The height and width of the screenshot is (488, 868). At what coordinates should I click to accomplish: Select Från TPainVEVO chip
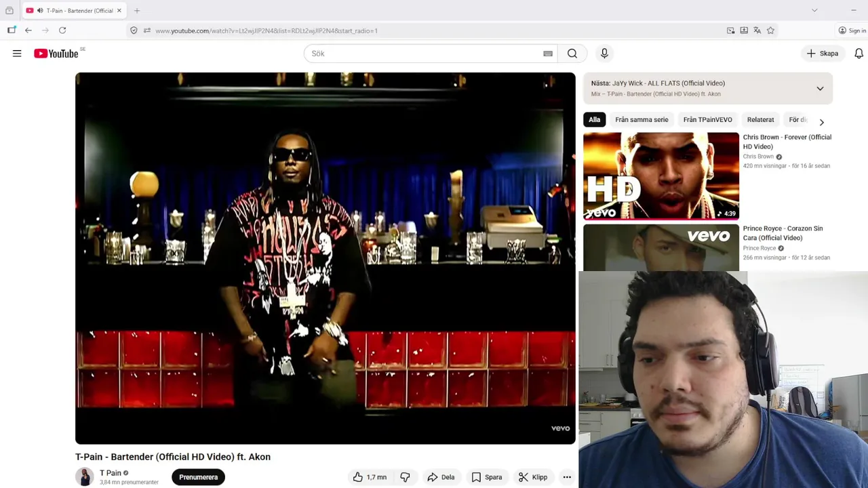707,120
